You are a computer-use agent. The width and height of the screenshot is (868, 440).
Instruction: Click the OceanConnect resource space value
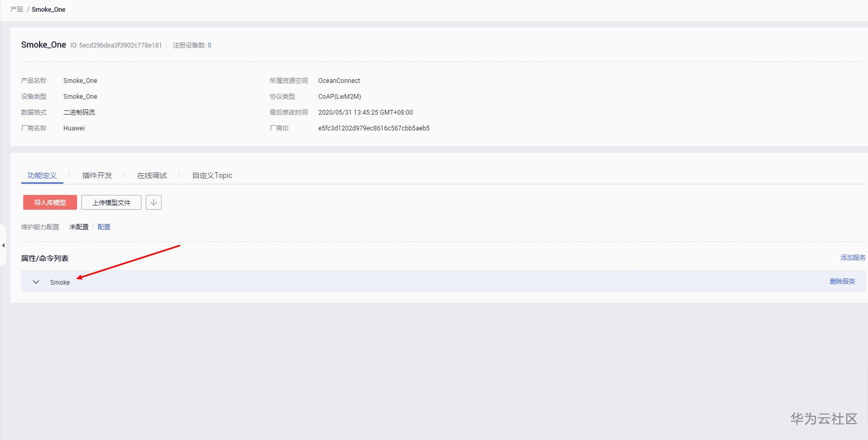pos(339,81)
